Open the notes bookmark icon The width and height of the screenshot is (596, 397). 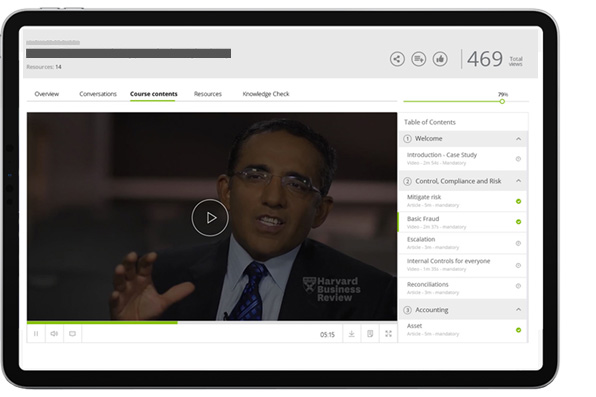click(370, 333)
